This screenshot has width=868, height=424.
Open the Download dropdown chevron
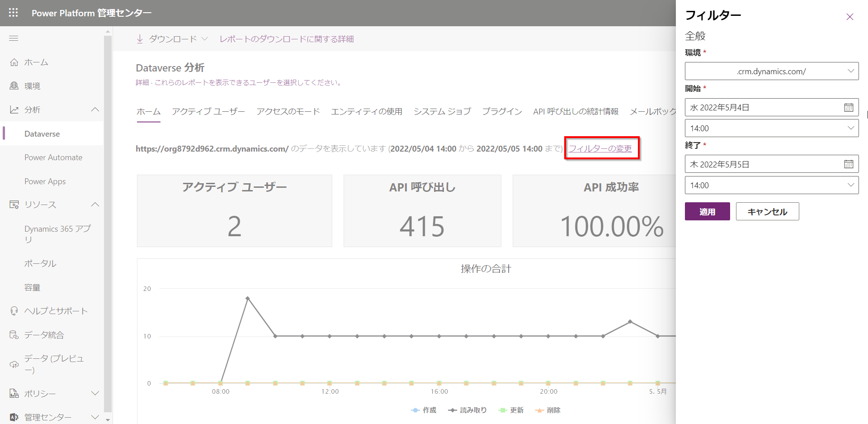tap(204, 39)
